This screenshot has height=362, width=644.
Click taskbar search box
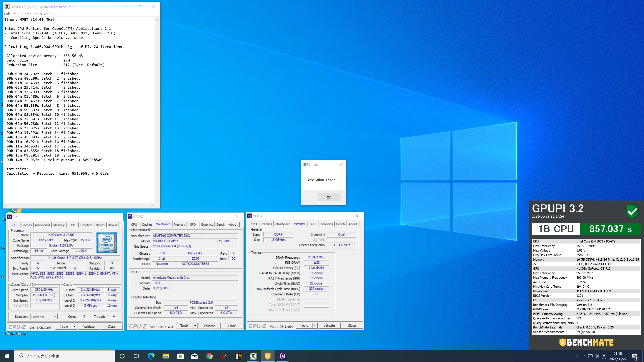click(x=65, y=356)
